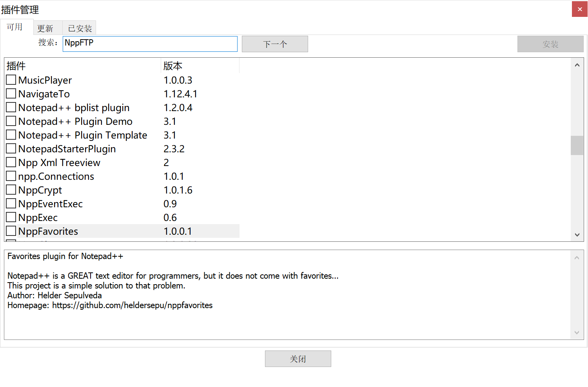The height and width of the screenshot is (387, 588).
Task: Click the greyed-out 安装 button
Action: (550, 44)
